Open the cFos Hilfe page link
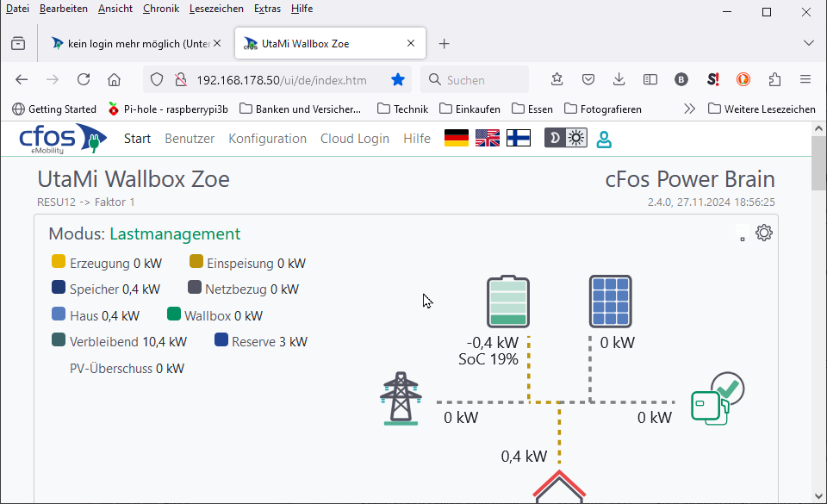 click(x=417, y=139)
